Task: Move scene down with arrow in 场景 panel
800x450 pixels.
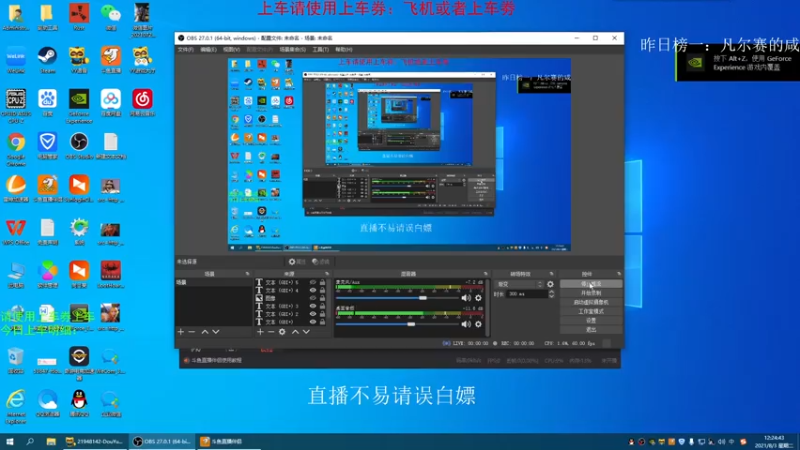Action: pos(216,332)
